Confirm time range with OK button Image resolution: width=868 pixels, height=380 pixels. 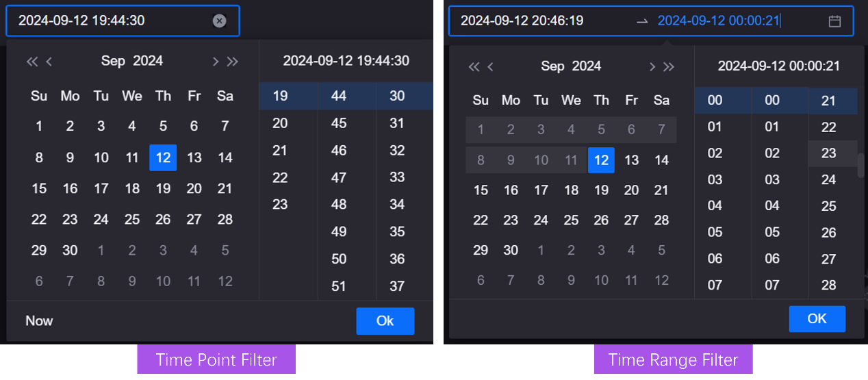pos(817,319)
